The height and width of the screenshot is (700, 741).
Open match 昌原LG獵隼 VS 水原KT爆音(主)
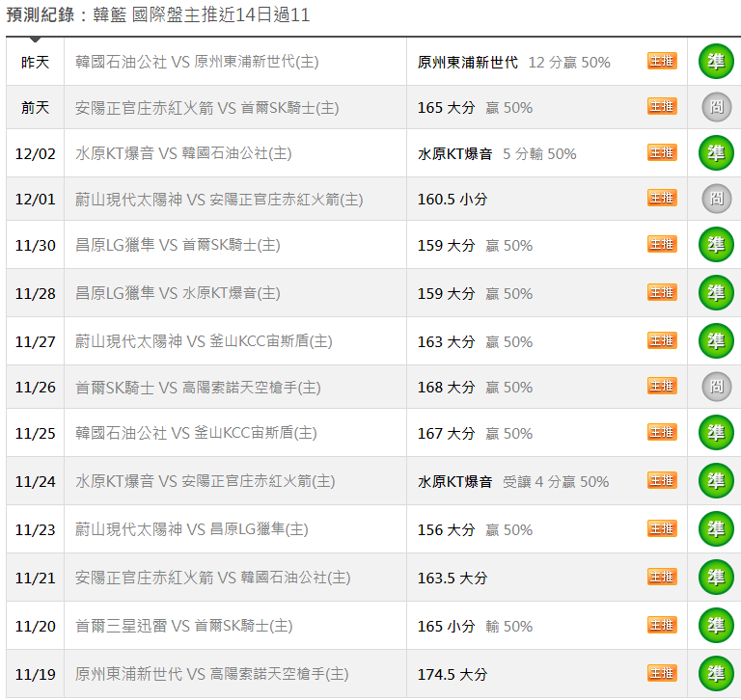pos(178,293)
